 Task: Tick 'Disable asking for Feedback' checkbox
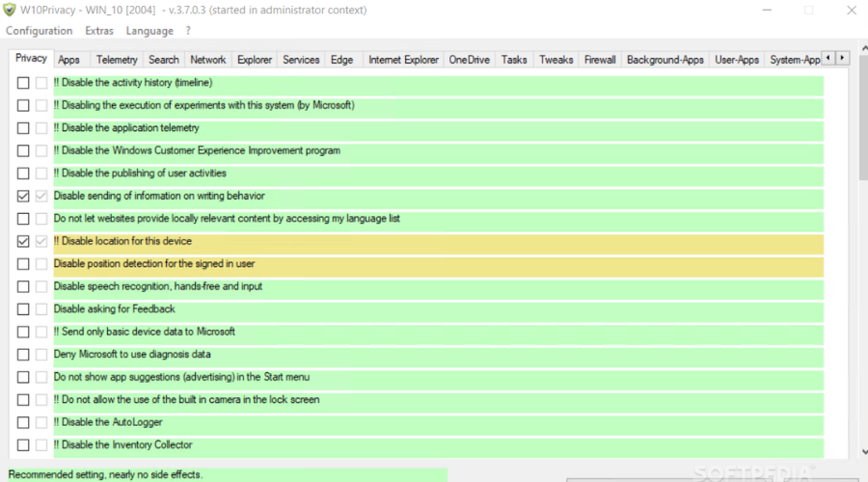coord(23,309)
